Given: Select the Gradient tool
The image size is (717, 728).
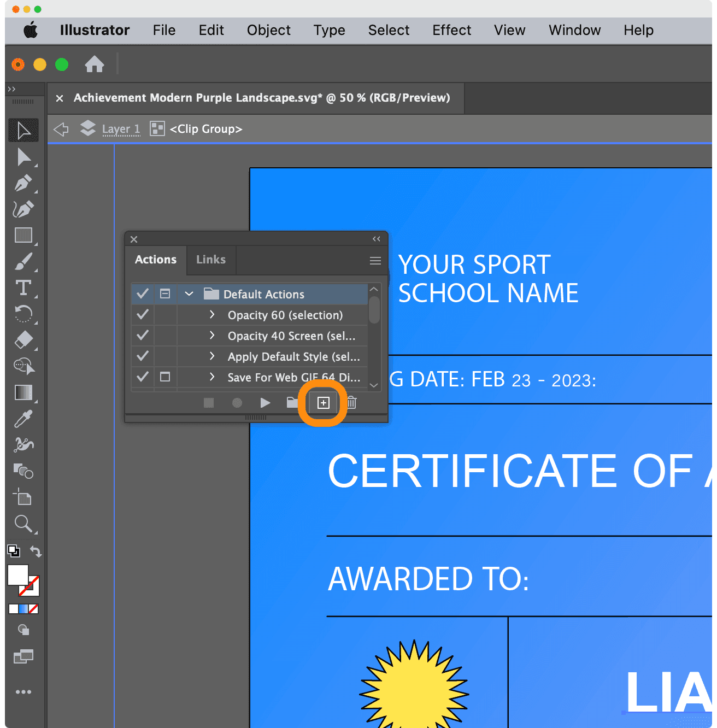Looking at the screenshot, I should [x=23, y=392].
